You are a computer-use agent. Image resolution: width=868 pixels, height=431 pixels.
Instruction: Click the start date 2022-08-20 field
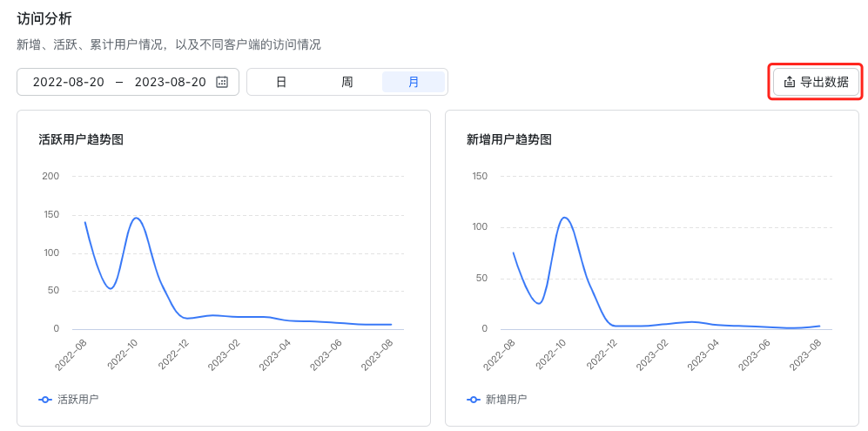(69, 82)
